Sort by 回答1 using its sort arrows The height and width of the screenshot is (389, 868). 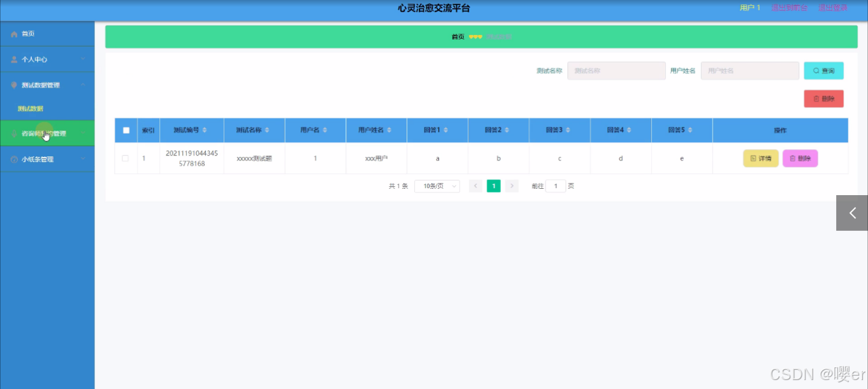click(x=446, y=130)
